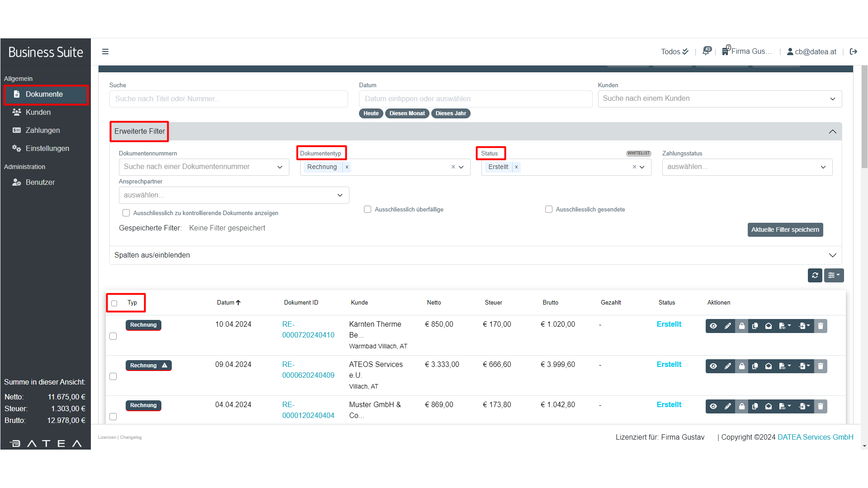Open the Ansprechpartner dropdown
The image size is (868, 488).
coord(234,195)
